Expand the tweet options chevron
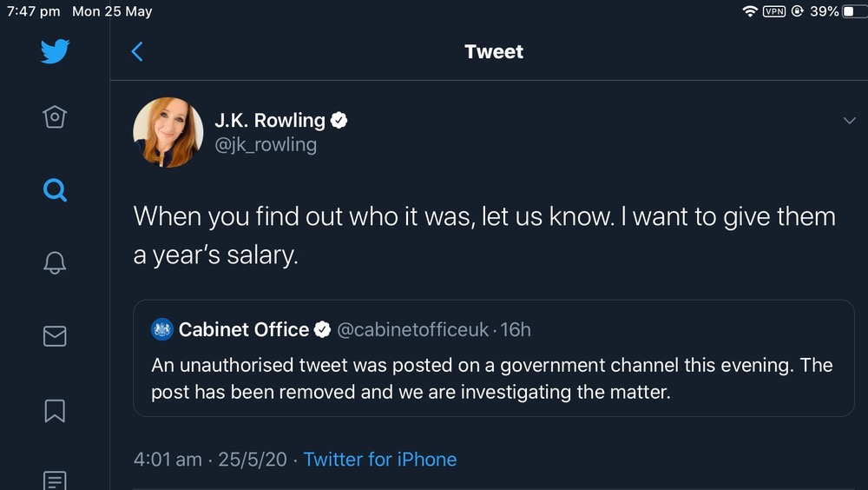Image resolution: width=868 pixels, height=490 pixels. point(849,121)
